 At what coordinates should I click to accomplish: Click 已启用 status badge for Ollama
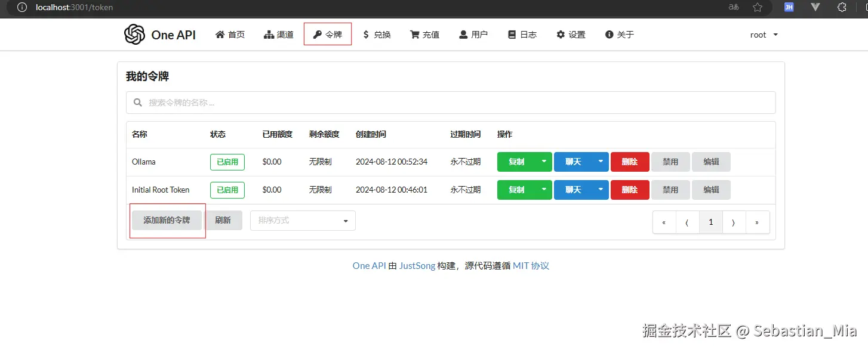tap(227, 162)
